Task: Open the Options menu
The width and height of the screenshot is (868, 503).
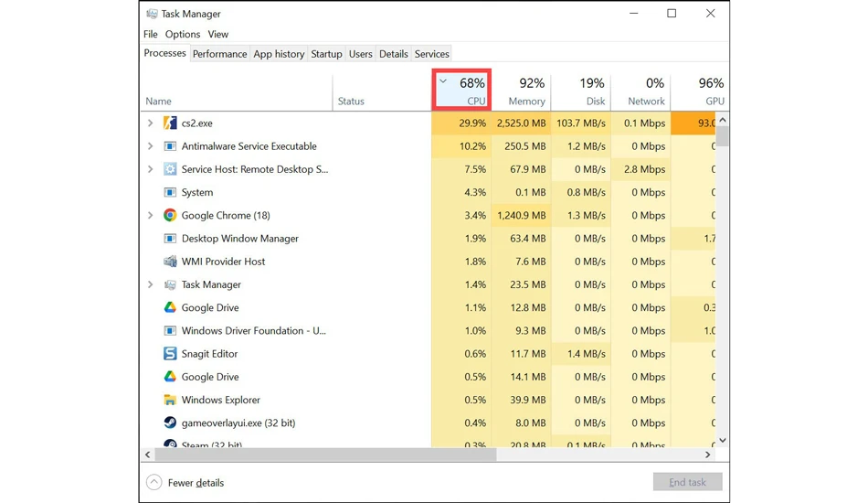Action: 183,34
